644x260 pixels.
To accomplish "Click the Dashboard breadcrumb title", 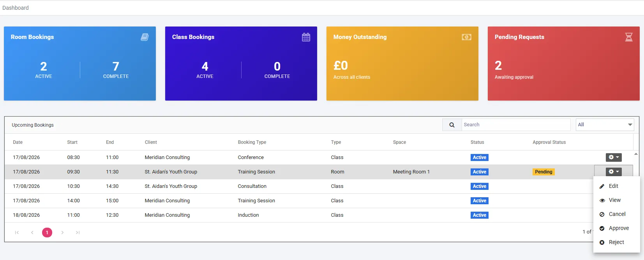I will click(x=16, y=8).
